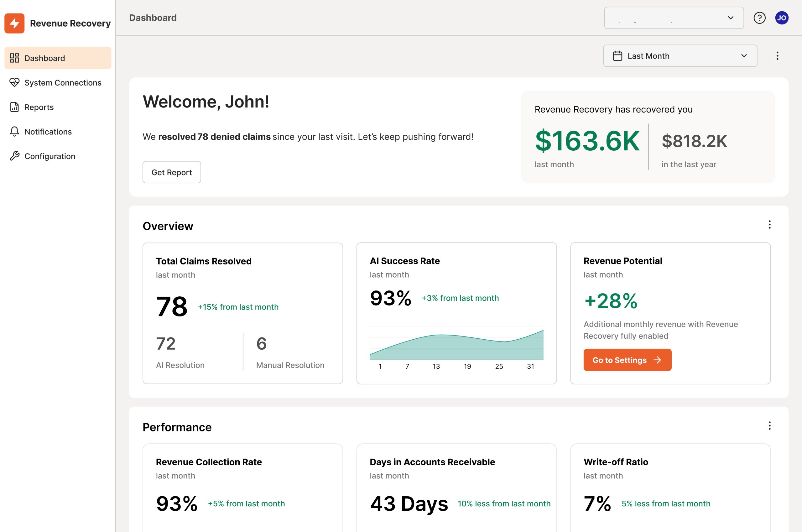Click the Revenue Recovery lightning logo
Viewport: 802px width, 532px height.
14,23
